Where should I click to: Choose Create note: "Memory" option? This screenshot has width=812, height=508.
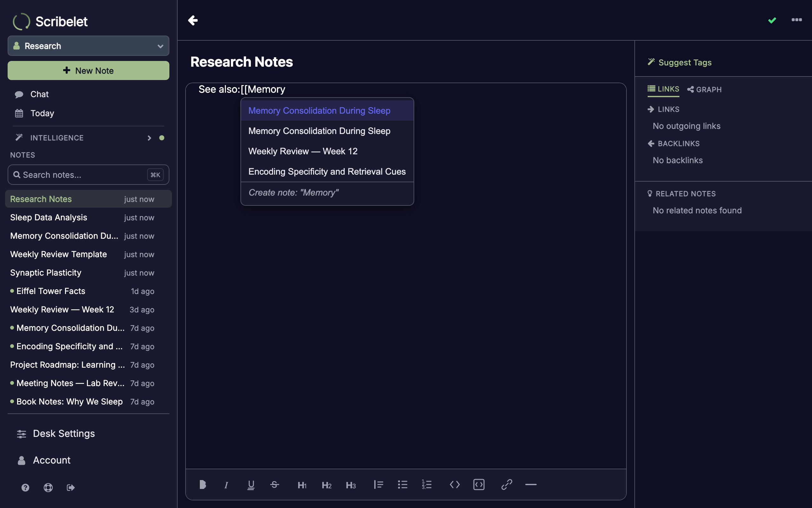(327, 192)
